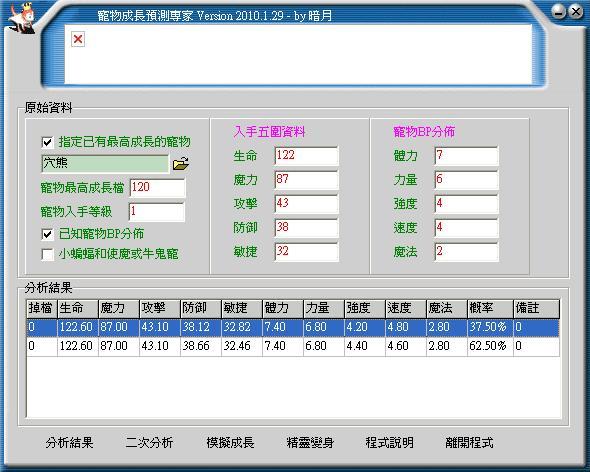Open the pet file folder icon
The image size is (590, 472).
pos(181,164)
